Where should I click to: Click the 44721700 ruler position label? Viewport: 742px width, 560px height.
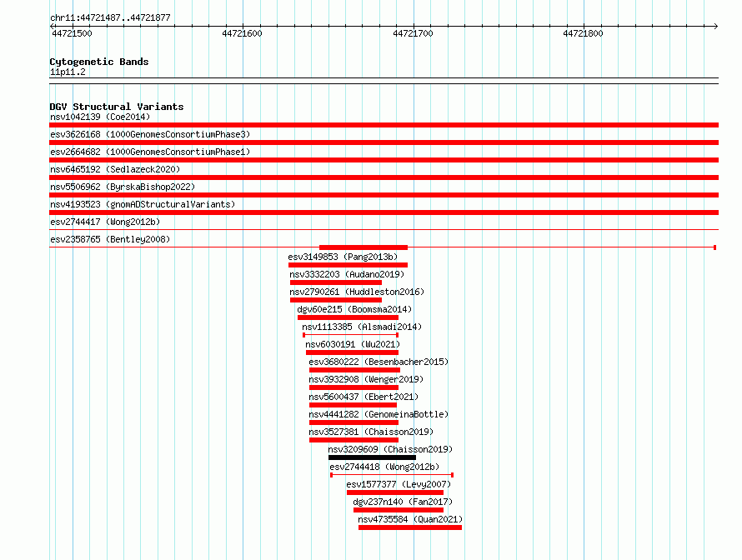coord(413,33)
